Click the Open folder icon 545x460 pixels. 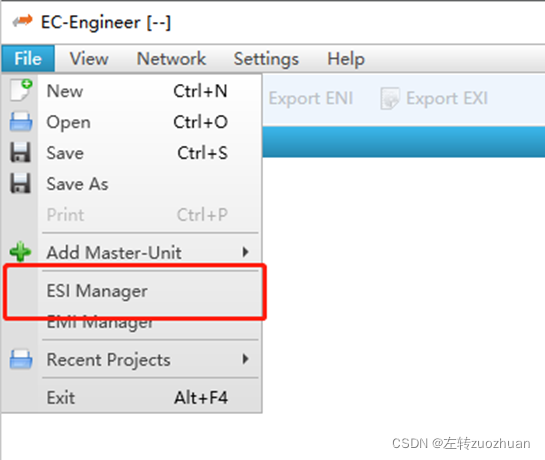point(21,122)
